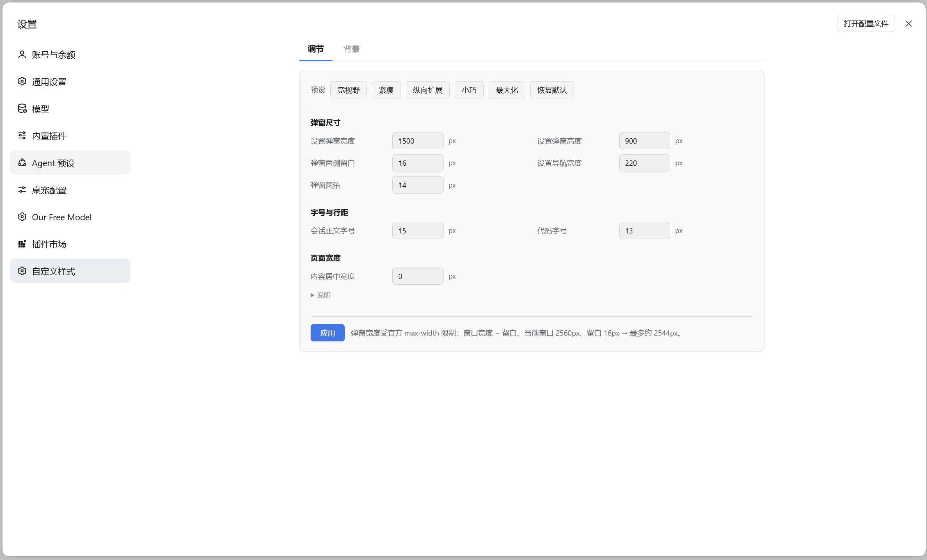Go to 模型 settings section
The height and width of the screenshot is (560, 927).
[x=70, y=109]
